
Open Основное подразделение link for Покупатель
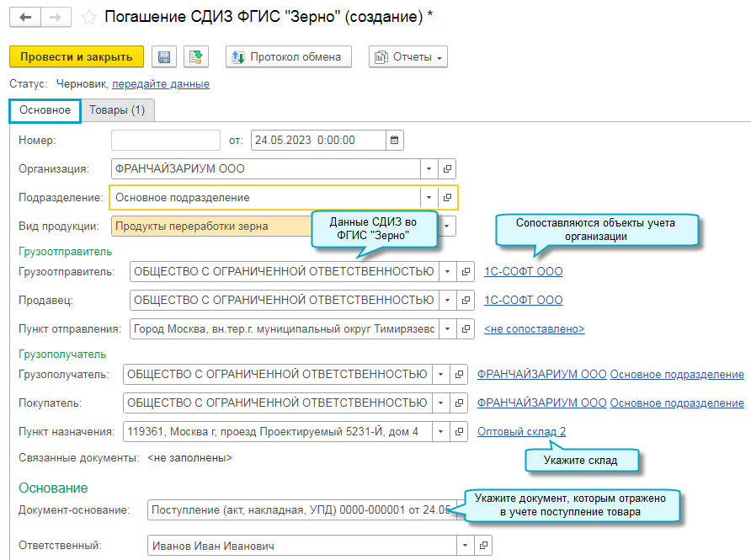[677, 403]
